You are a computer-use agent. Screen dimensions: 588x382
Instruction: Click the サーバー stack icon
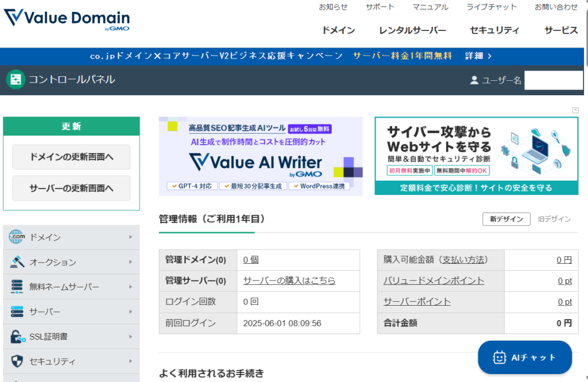pos(17,311)
